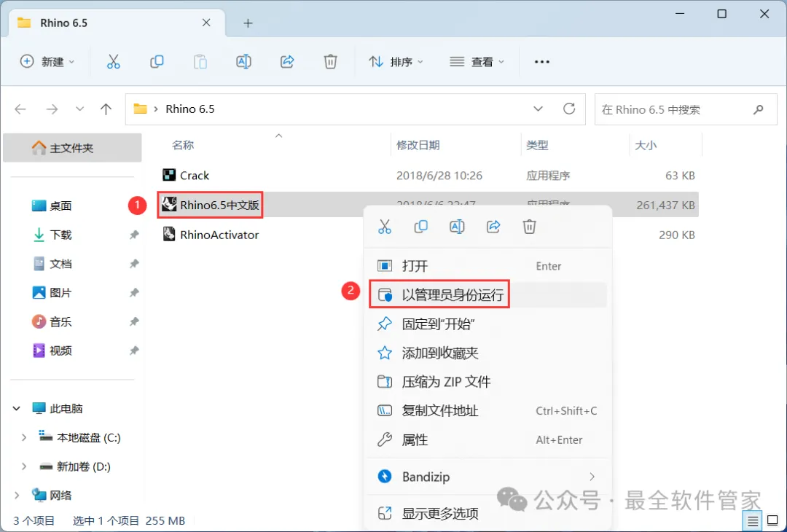Choose 固定到"开始" in the context menu

(488, 324)
